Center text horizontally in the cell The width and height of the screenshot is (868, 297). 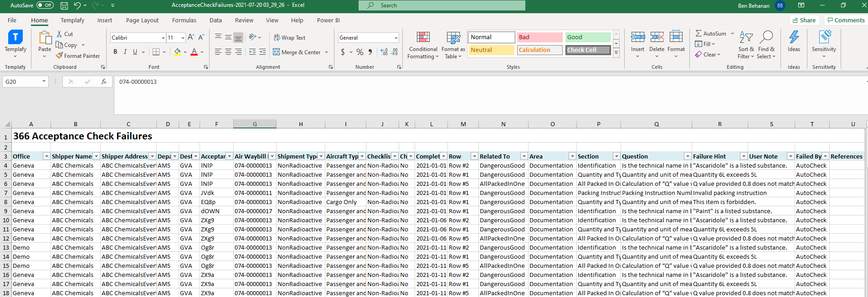[228, 52]
